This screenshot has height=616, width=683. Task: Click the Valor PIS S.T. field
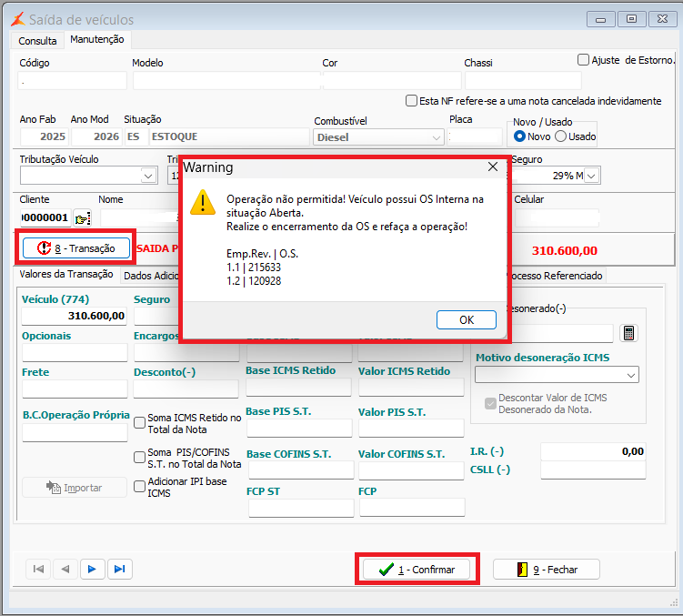click(x=411, y=428)
